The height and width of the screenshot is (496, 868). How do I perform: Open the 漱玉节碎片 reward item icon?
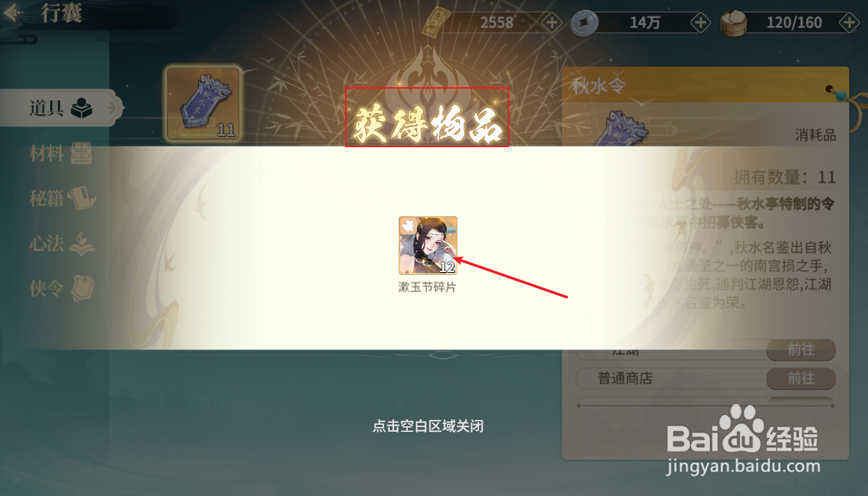[x=428, y=245]
